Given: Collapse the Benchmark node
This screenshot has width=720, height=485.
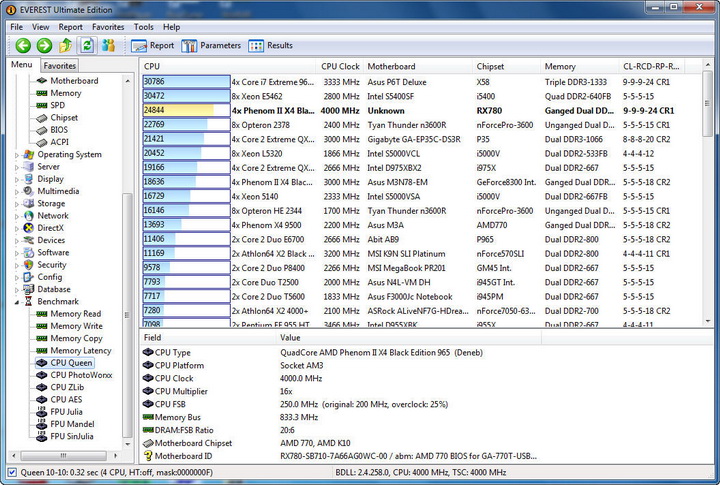Looking at the screenshot, I should tap(17, 302).
